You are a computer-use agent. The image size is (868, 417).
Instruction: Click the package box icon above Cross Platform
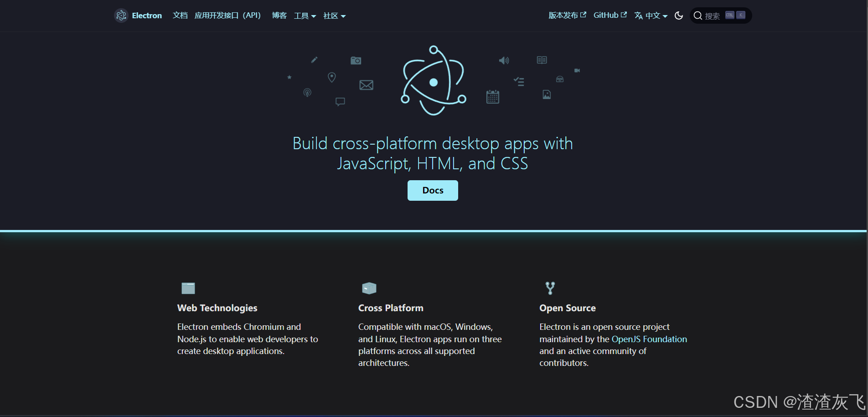[369, 288]
